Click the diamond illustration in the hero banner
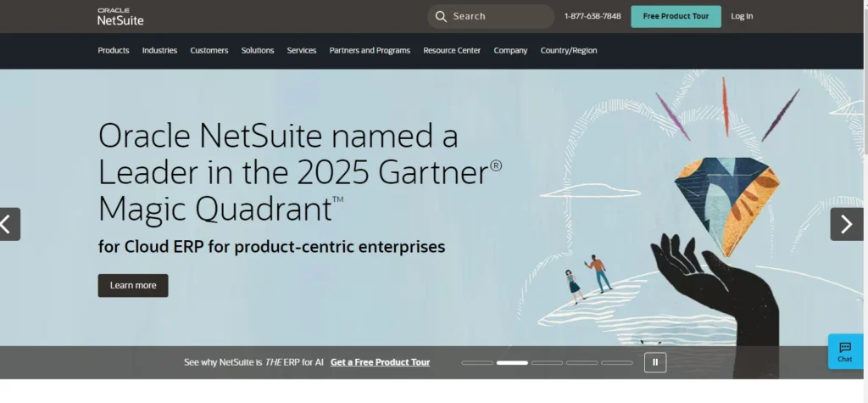Viewport: 868px width, 403px height. click(x=726, y=206)
